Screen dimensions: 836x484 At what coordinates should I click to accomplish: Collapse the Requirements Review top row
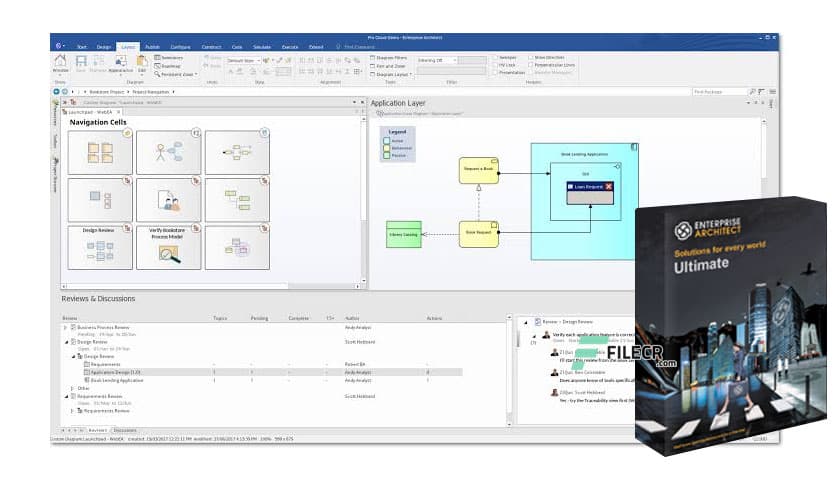[66, 396]
